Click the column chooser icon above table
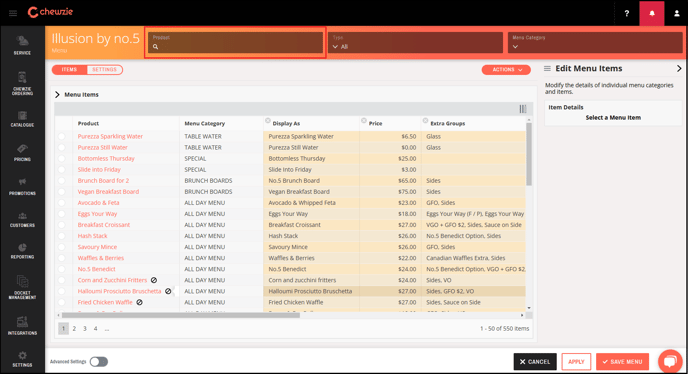The width and height of the screenshot is (688, 374). click(523, 109)
